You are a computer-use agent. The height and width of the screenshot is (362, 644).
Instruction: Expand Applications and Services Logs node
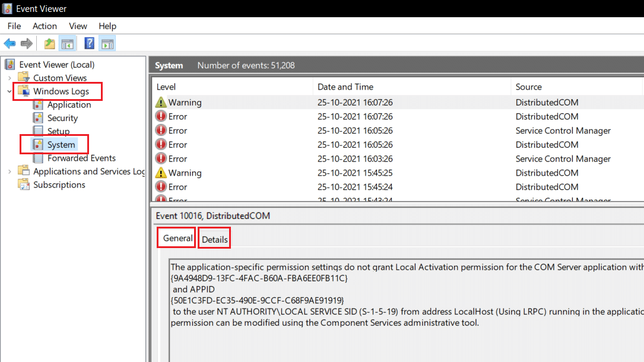(9, 172)
